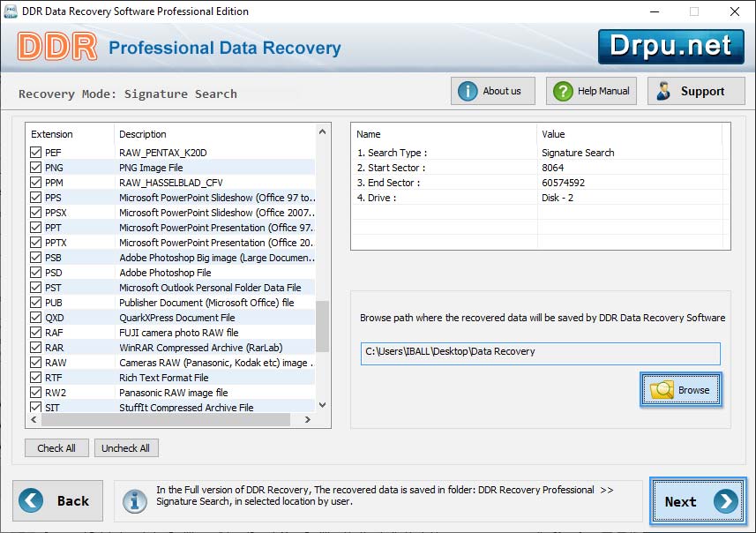Click the application icon in the title bar

coord(11,11)
